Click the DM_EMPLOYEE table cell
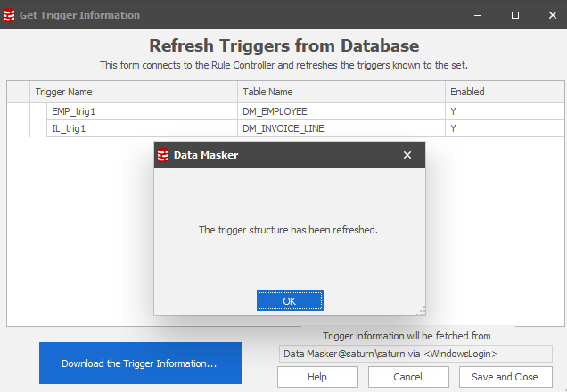Image resolution: width=567 pixels, height=392 pixels. pos(275,111)
